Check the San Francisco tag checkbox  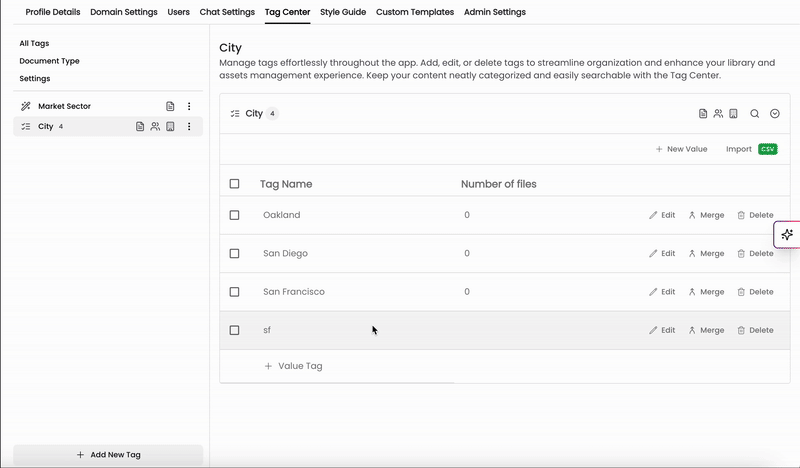234,292
